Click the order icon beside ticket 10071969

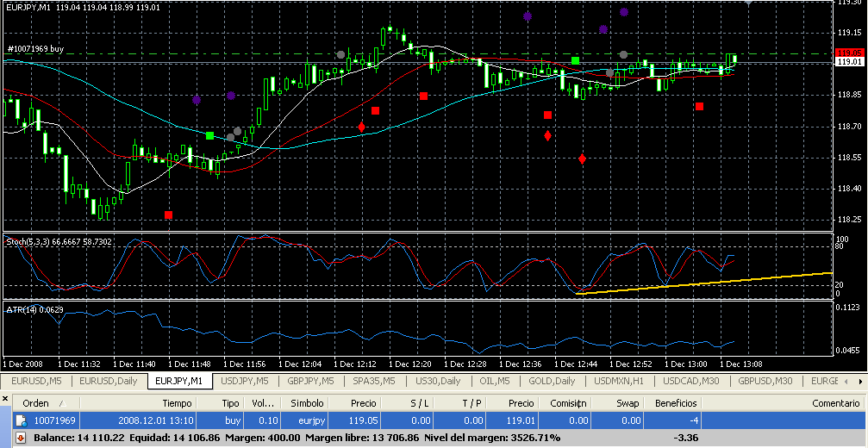click(21, 420)
